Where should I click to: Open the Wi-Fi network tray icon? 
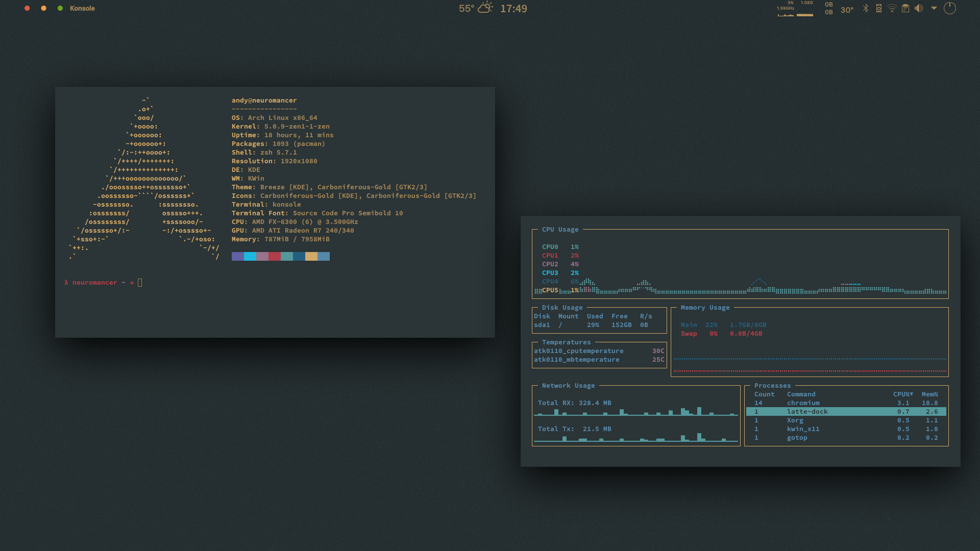(x=892, y=8)
